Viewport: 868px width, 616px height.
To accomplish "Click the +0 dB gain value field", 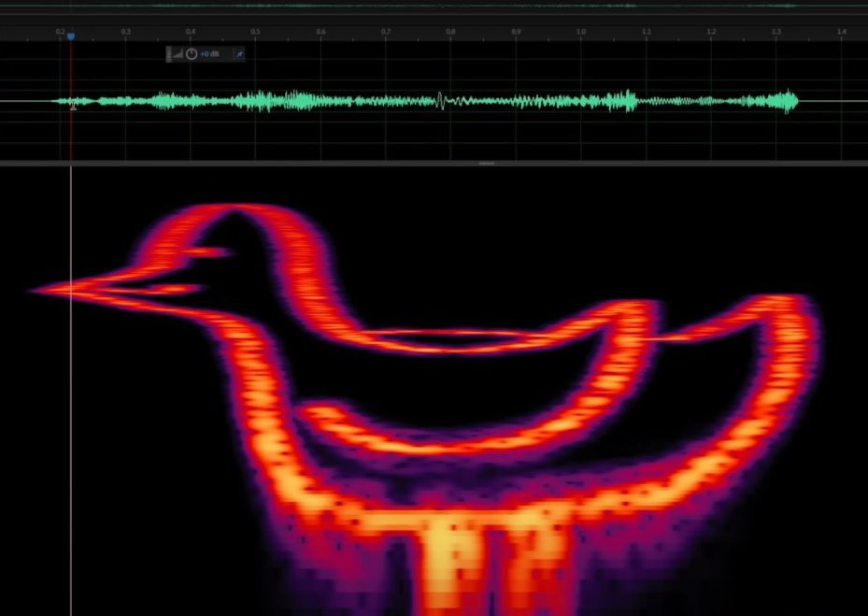I will click(210, 53).
